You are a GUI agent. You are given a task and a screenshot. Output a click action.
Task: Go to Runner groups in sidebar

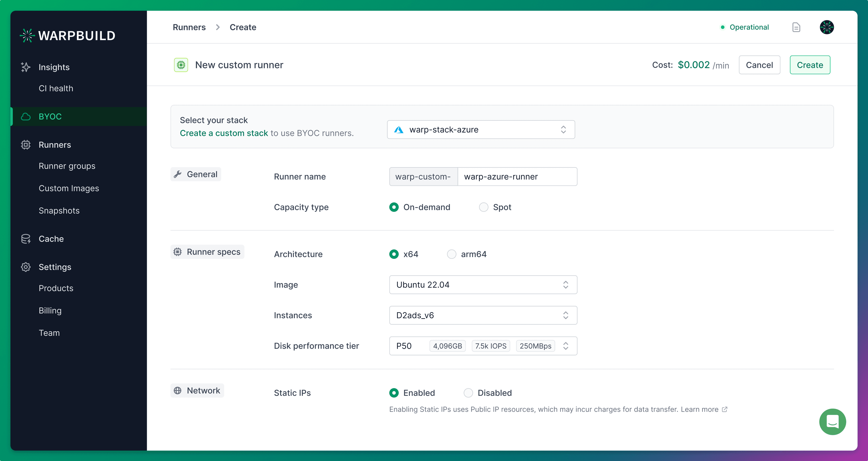[x=67, y=166]
